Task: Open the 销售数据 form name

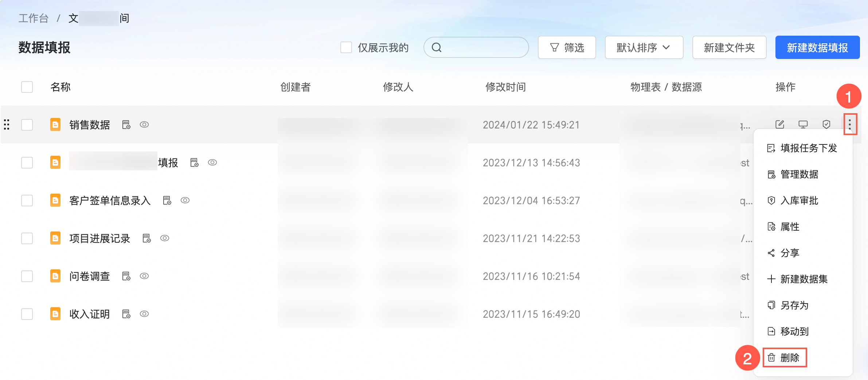Action: 90,125
